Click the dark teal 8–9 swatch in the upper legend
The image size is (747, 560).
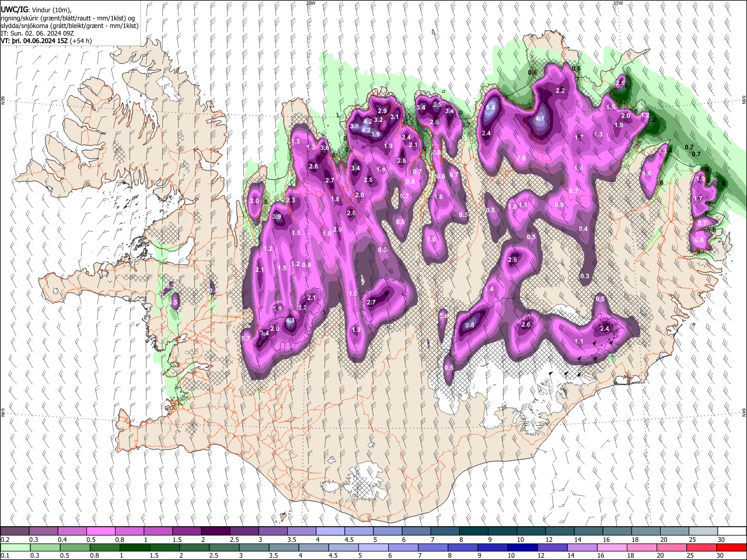pyautogui.click(x=473, y=531)
